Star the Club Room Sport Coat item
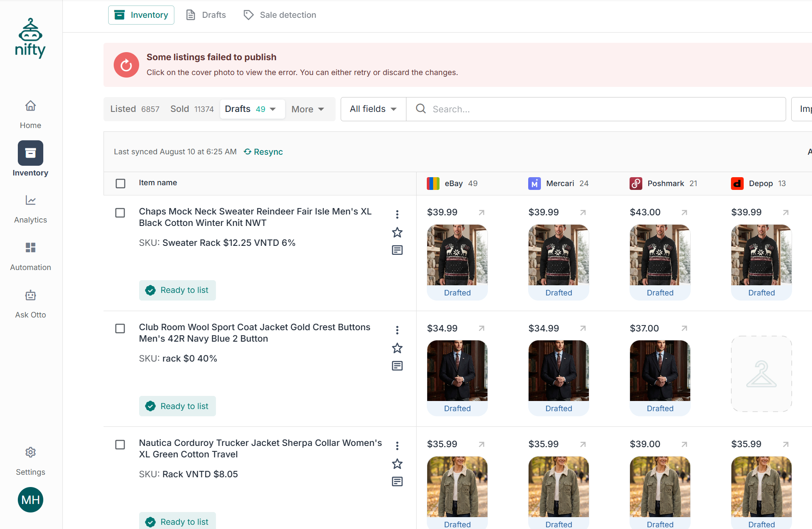812x529 pixels. coord(397,348)
